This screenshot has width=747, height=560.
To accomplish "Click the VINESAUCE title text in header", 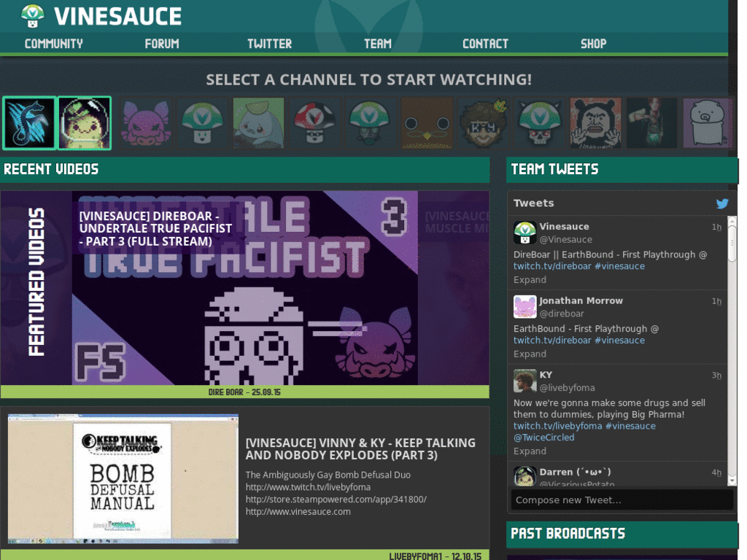I will (x=117, y=17).
